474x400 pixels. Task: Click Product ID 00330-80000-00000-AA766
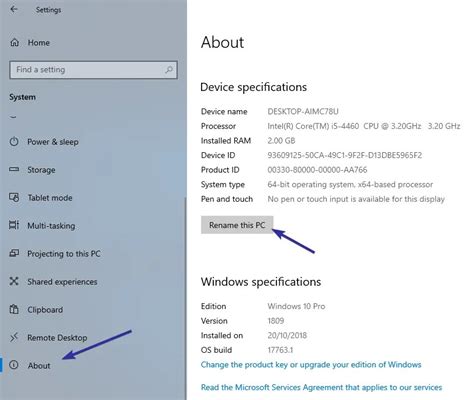tap(317, 170)
